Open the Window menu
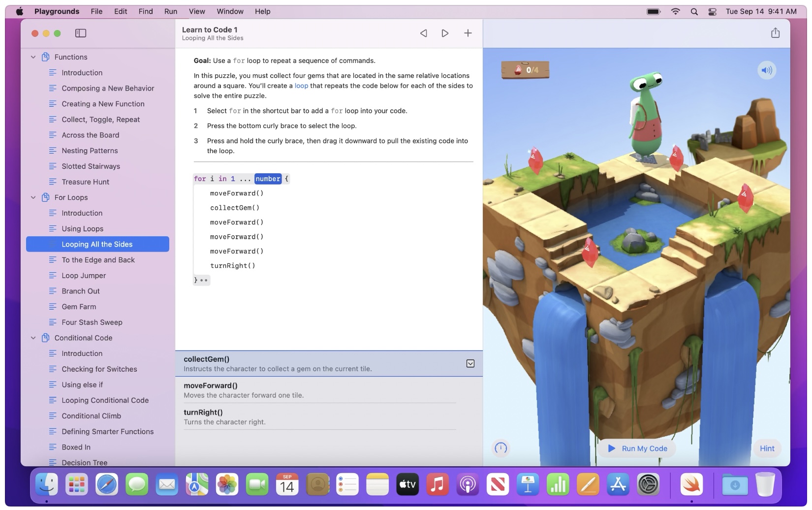The width and height of the screenshot is (812, 510). click(230, 11)
